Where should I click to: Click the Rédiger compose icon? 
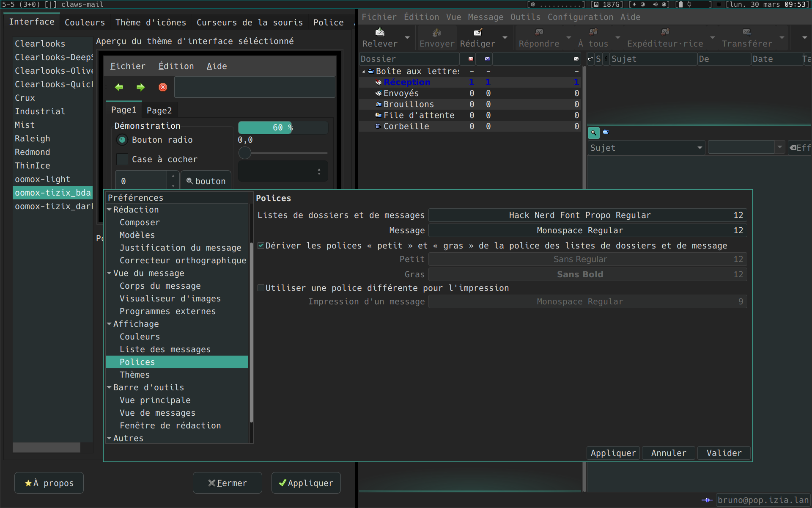pos(478,33)
